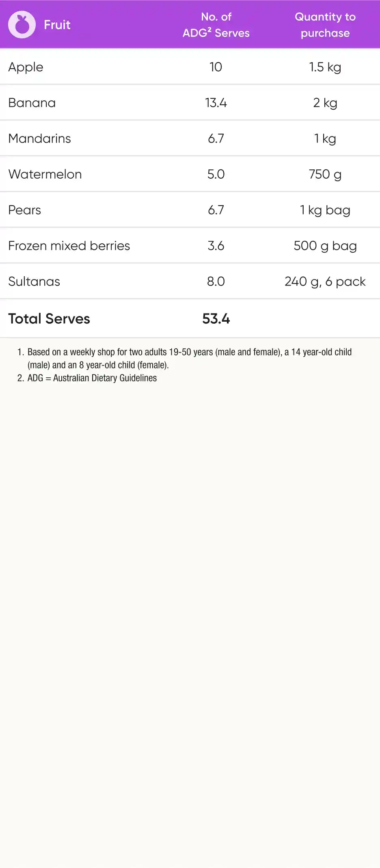Click the 53.4 total serves value

click(x=216, y=319)
